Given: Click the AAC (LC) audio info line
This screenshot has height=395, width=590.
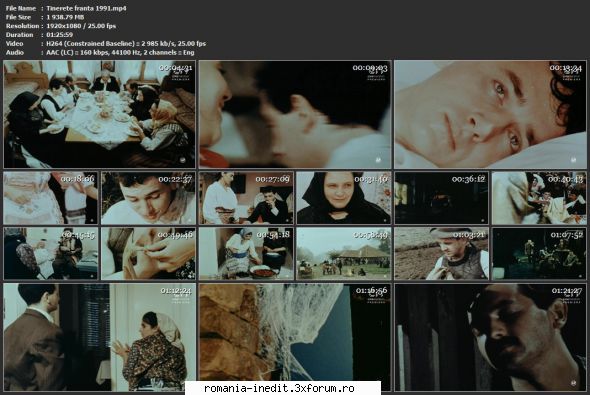Looking at the screenshot, I should pyautogui.click(x=120, y=52).
